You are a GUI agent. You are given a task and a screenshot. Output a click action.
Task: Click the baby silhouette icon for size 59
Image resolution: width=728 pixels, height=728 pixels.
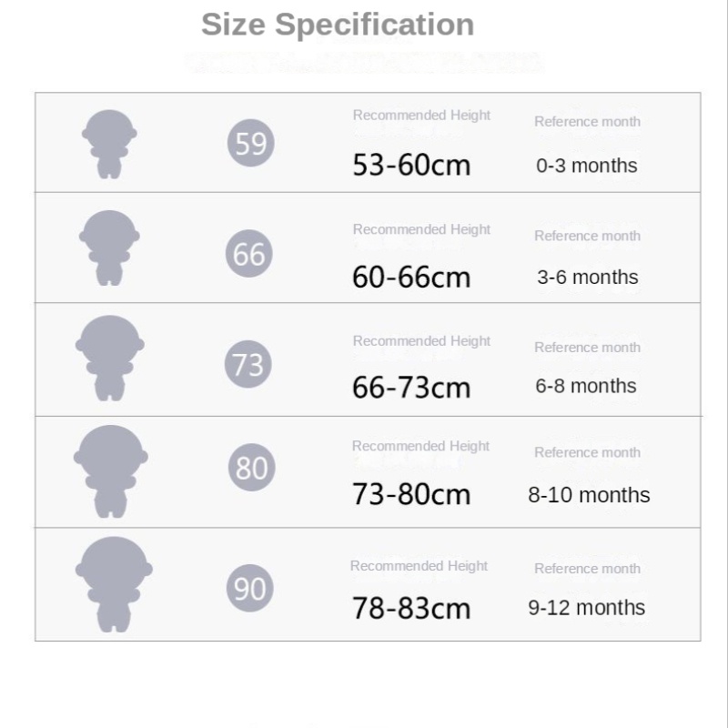[x=109, y=144]
